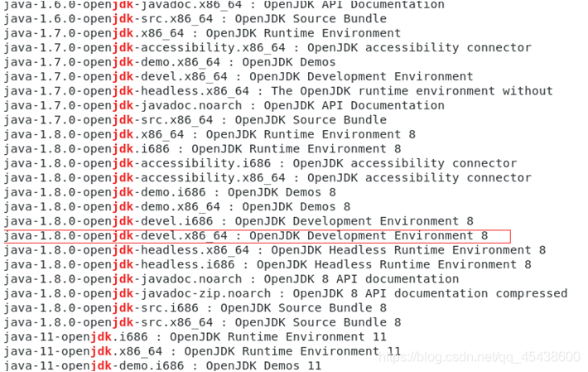Select java-1.8.0-openjdk-demo.i686 Demos 8 line

tap(170, 192)
